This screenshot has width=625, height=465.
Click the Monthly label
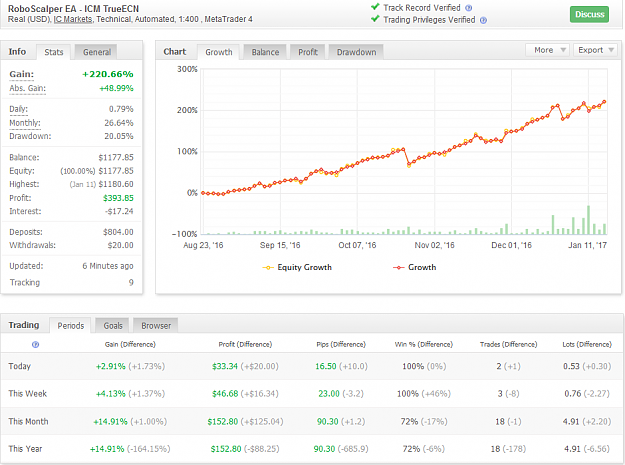[25, 123]
